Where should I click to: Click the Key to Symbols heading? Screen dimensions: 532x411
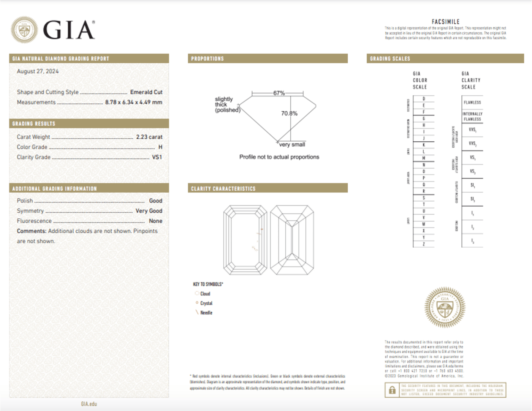[x=208, y=284]
